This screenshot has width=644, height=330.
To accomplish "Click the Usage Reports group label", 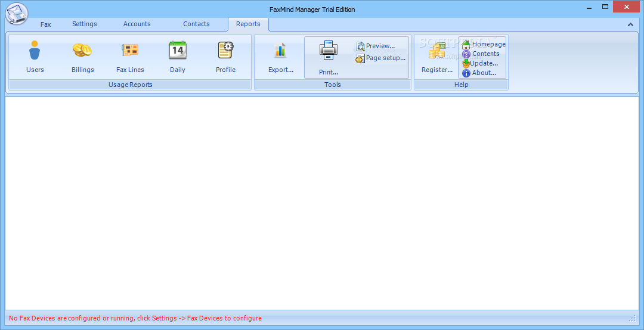I will [130, 85].
